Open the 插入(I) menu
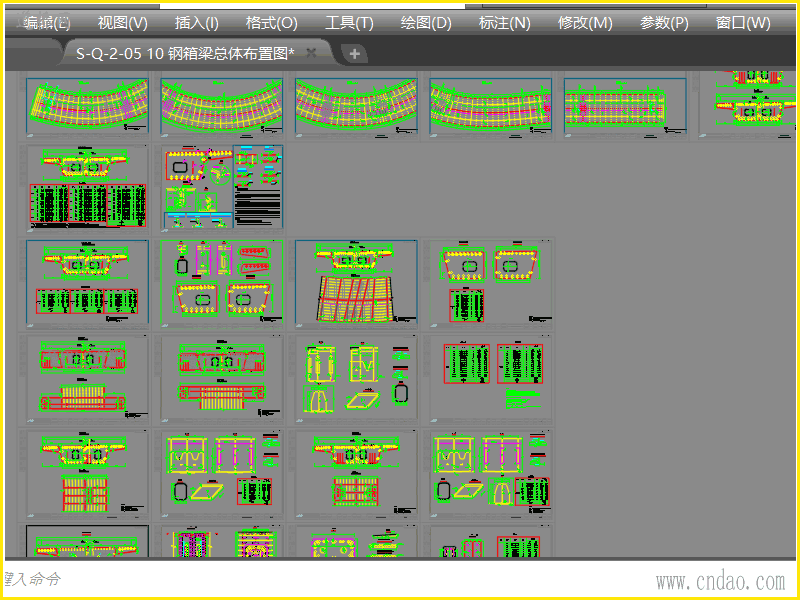The image size is (800, 600). [x=196, y=23]
